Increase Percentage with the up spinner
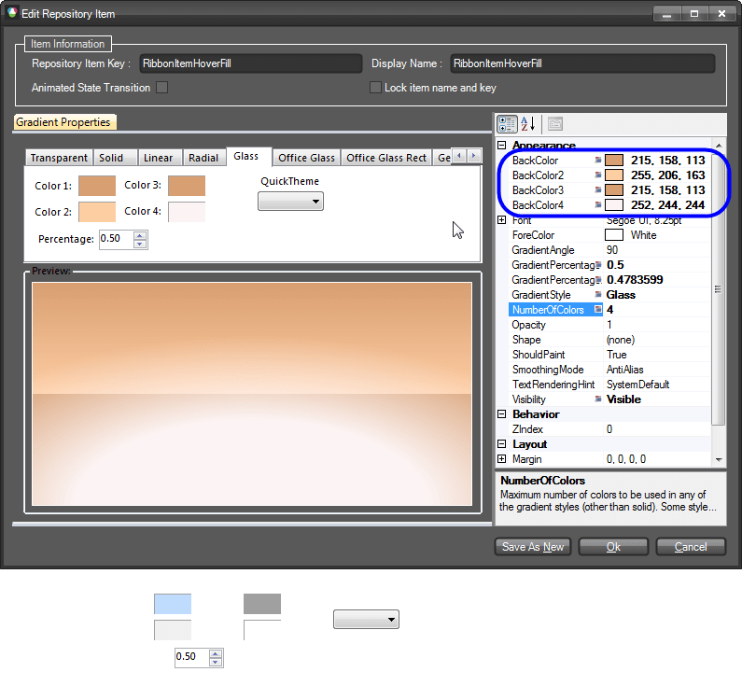Viewport: 742px width, 700px height. (x=140, y=235)
